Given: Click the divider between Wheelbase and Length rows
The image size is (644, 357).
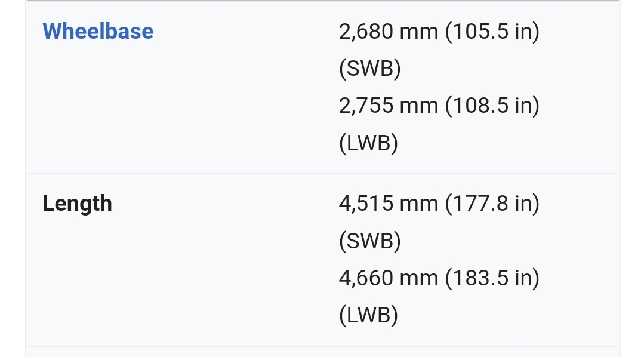Looking at the screenshot, I should 323,174.
